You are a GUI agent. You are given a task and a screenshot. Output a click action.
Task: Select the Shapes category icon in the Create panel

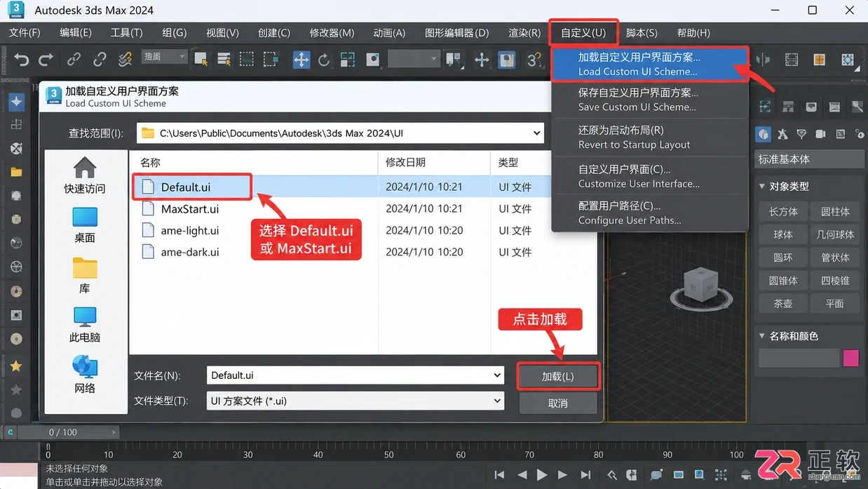tap(783, 134)
